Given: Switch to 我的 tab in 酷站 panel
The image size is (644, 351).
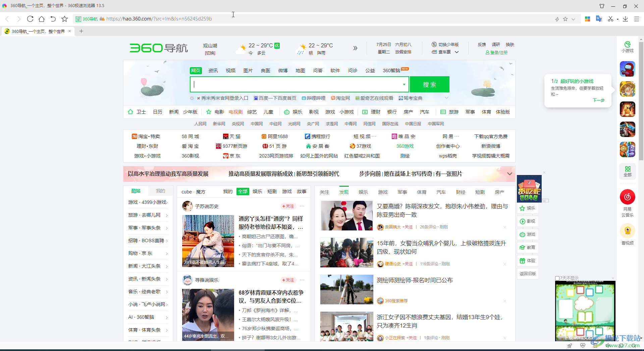Looking at the screenshot, I should [x=160, y=191].
